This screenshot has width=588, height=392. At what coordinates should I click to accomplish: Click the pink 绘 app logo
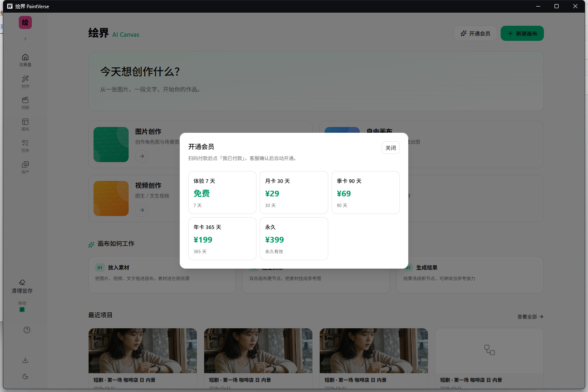[25, 22]
